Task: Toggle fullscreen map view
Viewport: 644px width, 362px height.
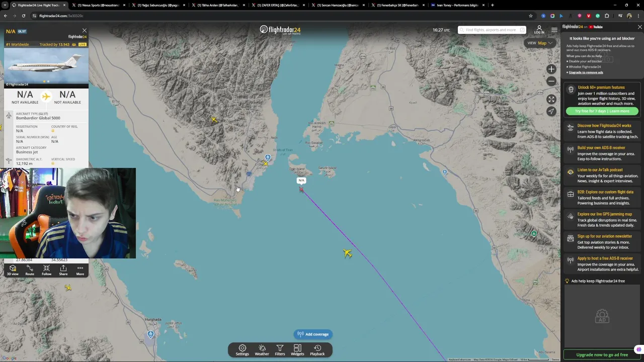Action: pyautogui.click(x=551, y=99)
